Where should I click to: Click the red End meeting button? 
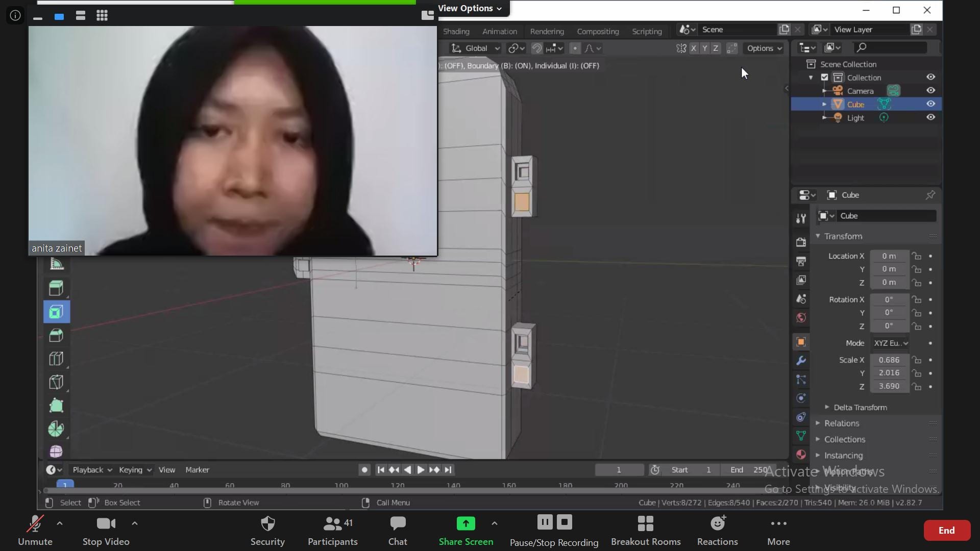click(946, 531)
